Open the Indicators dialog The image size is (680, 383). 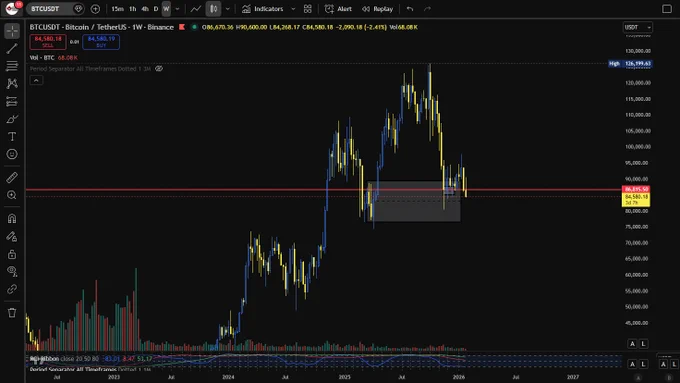coord(262,9)
